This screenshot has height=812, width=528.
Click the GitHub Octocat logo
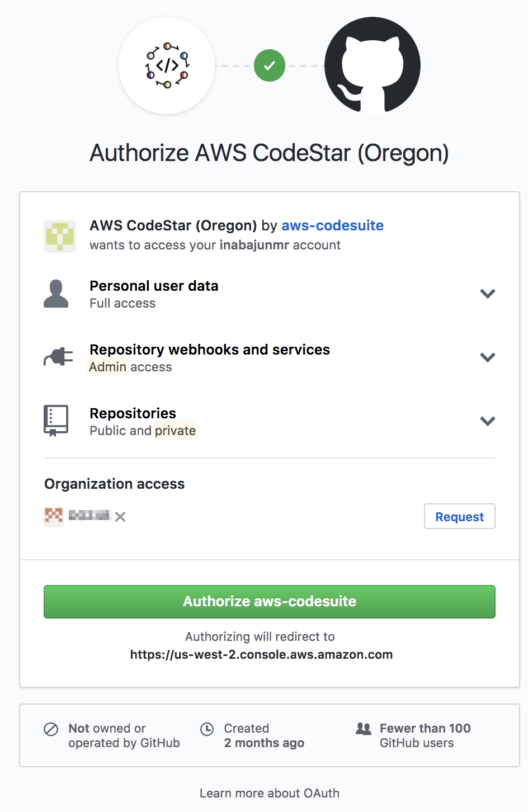pyautogui.click(x=372, y=65)
